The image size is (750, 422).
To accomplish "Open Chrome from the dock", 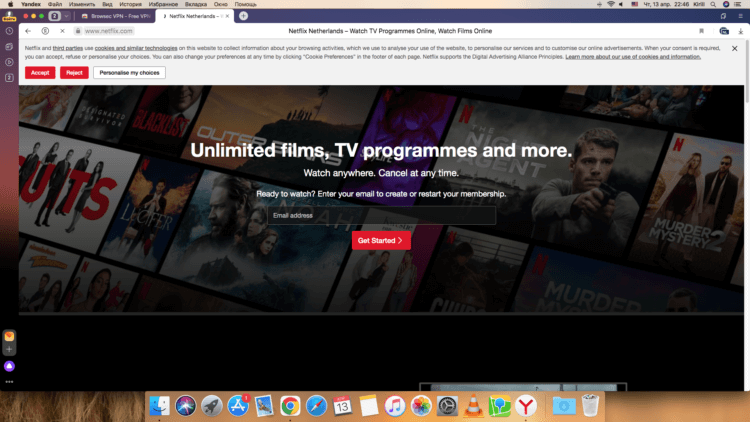I will coord(290,406).
